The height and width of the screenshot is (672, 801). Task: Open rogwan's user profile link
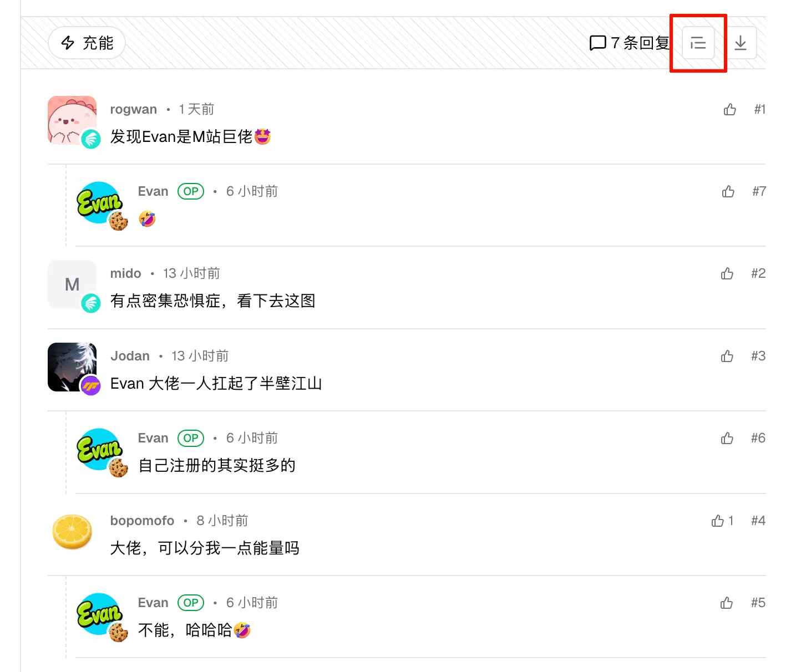point(134,109)
